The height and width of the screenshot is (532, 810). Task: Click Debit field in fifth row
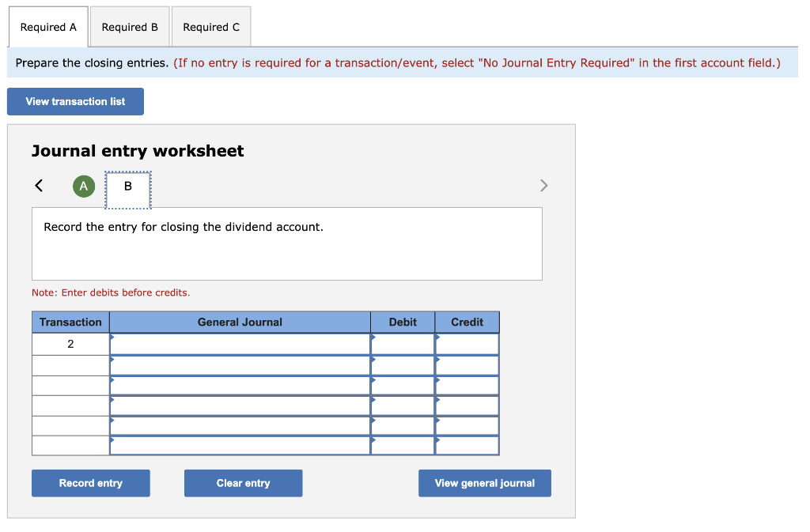click(x=403, y=426)
